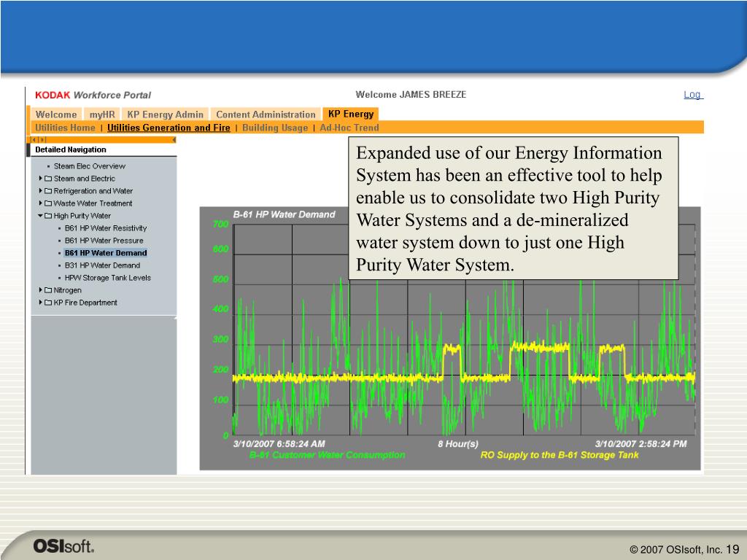This screenshot has height=560, width=747.
Task: Open the myHR tab
Action: pos(102,114)
